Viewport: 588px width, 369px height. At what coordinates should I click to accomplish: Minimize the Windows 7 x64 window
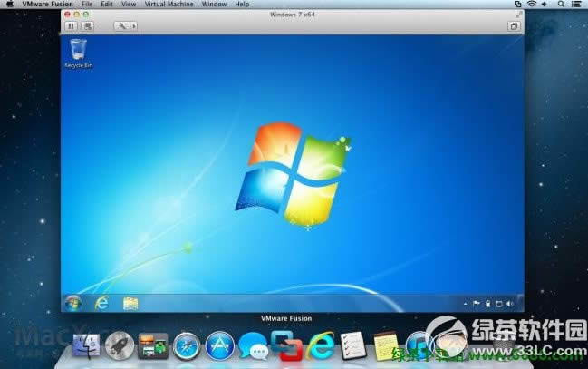click(x=76, y=15)
